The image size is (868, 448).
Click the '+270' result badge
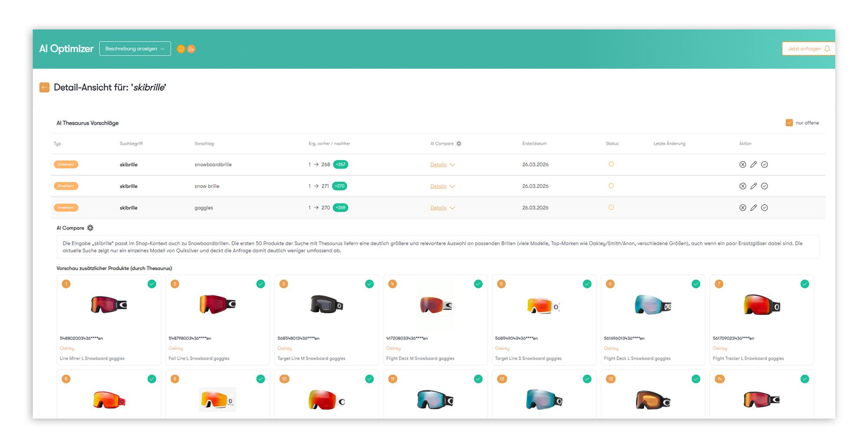pos(339,186)
